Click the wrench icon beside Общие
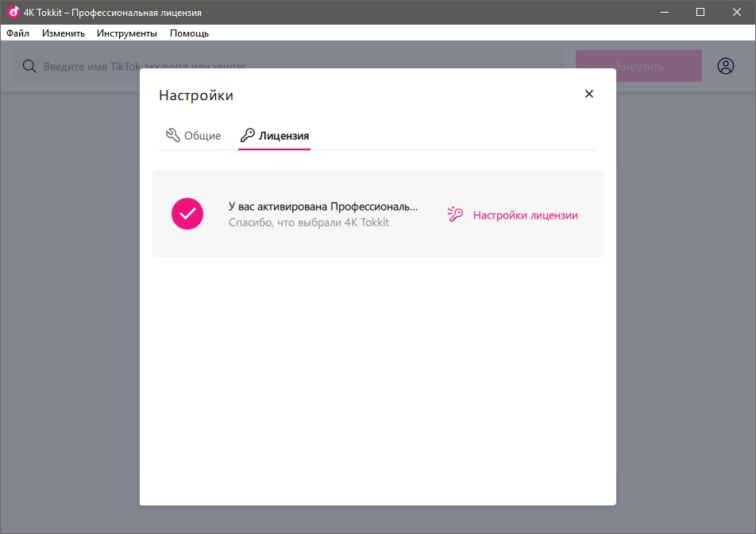This screenshot has height=534, width=756. 172,135
